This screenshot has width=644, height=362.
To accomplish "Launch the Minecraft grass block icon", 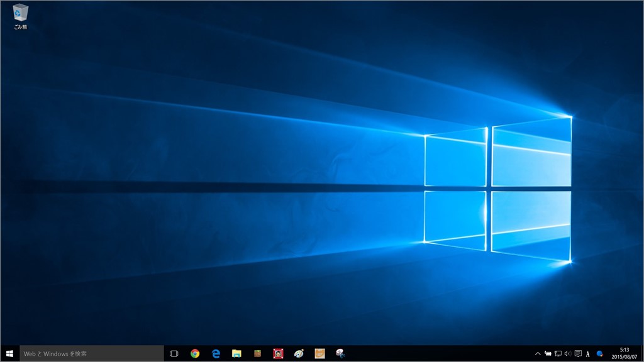I will point(257,354).
